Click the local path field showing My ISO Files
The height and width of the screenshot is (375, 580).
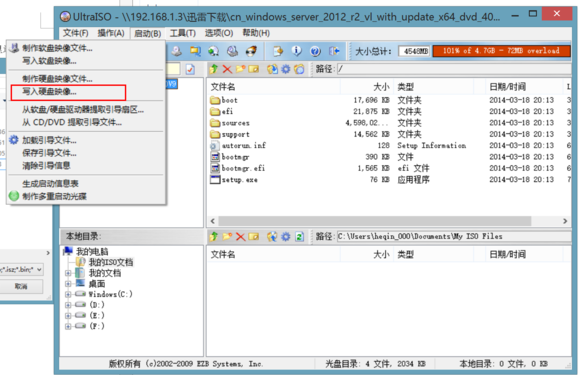point(453,237)
